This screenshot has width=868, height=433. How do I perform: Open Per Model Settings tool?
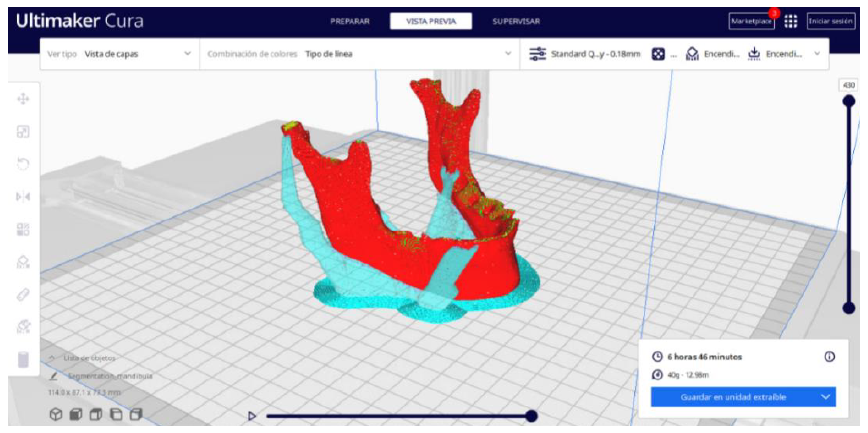(23, 230)
